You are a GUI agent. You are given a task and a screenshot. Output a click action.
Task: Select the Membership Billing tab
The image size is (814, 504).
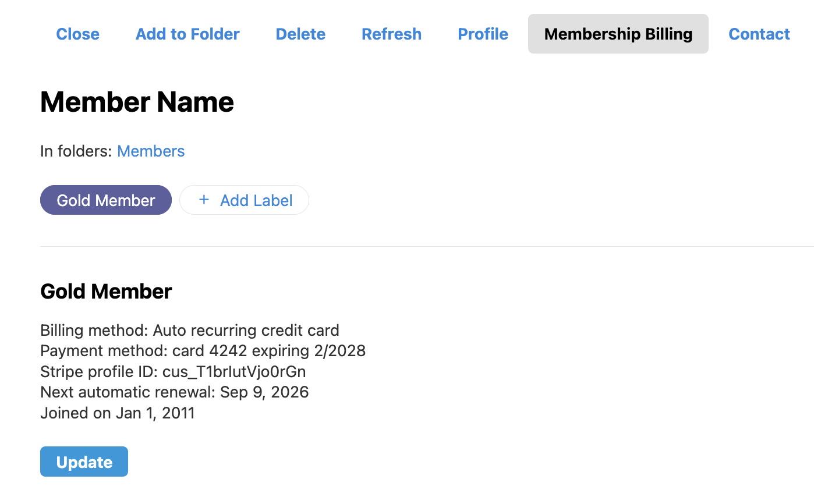[x=618, y=34]
